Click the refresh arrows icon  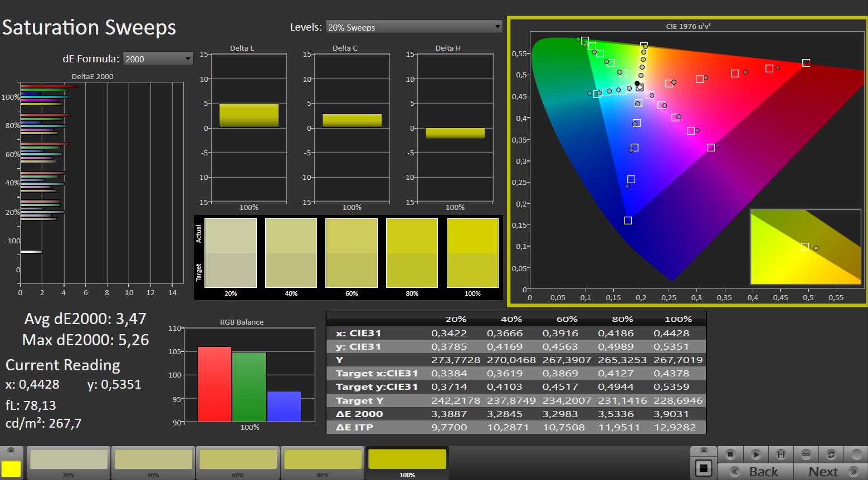pos(831,454)
